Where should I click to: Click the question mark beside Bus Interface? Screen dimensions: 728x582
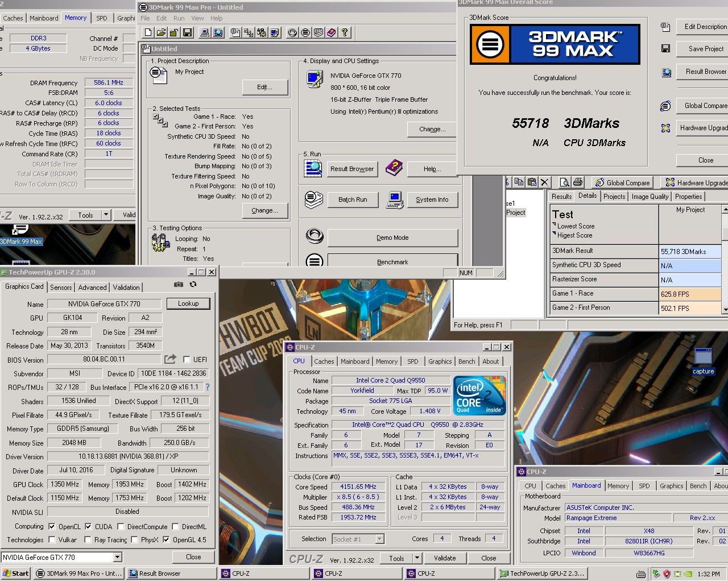208,387
